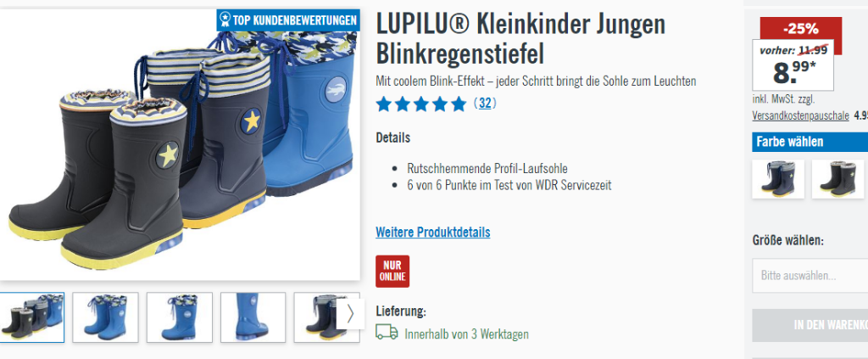Click the delivery truck icon
This screenshot has width=868, height=359.
coord(387,332)
